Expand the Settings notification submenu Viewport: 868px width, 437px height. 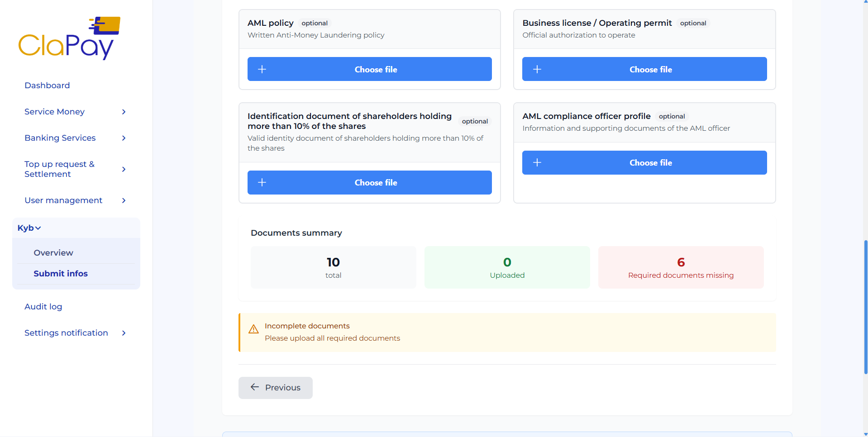(x=124, y=333)
